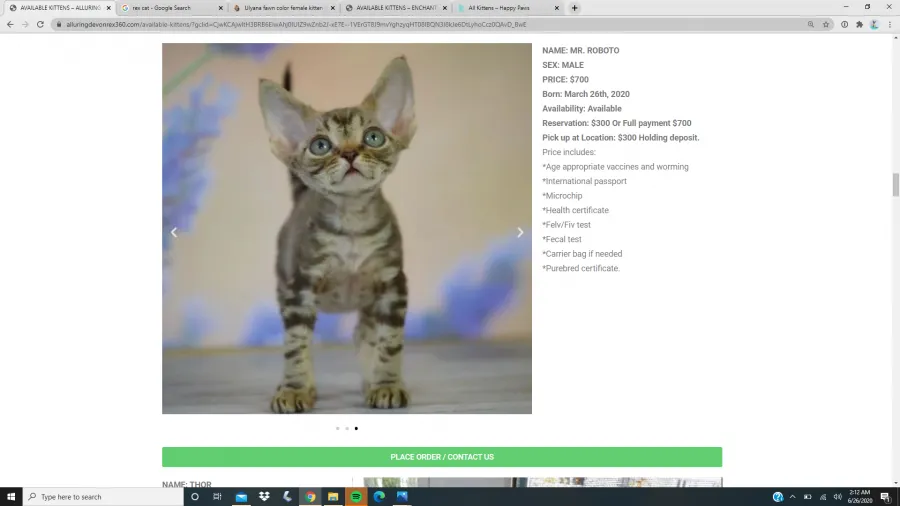Click the browser forward arrow

[25, 25]
